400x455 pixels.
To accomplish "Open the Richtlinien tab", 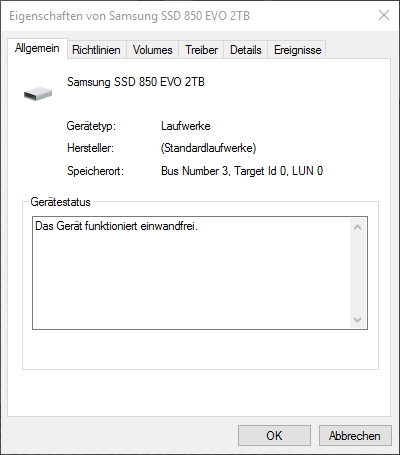I will tap(96, 50).
